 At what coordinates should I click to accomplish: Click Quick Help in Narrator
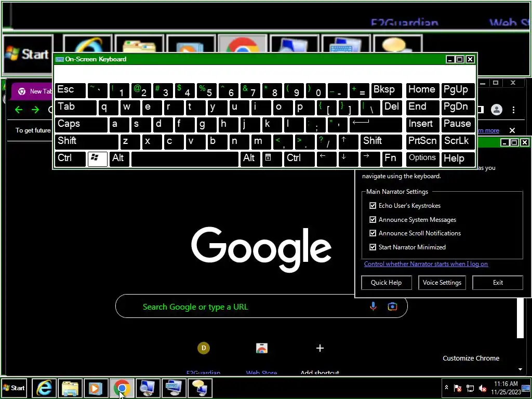tap(387, 283)
